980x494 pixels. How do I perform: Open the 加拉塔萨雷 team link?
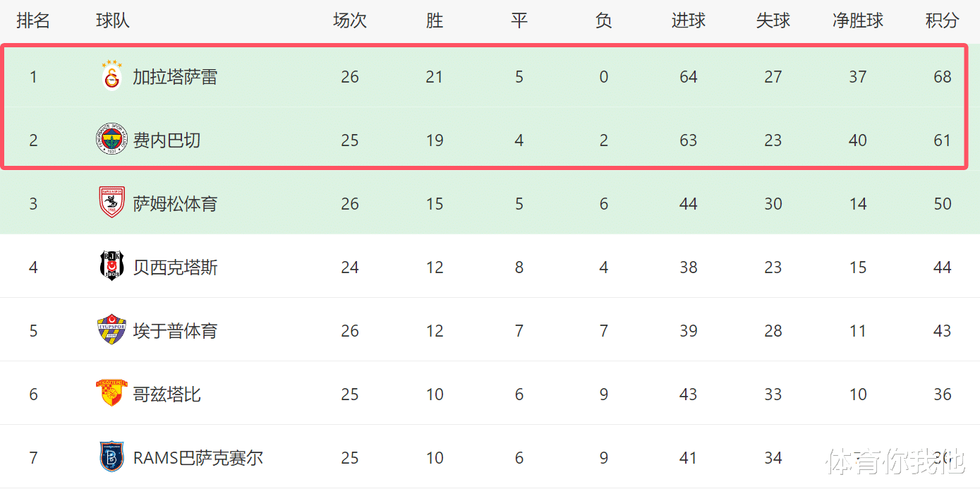175,77
